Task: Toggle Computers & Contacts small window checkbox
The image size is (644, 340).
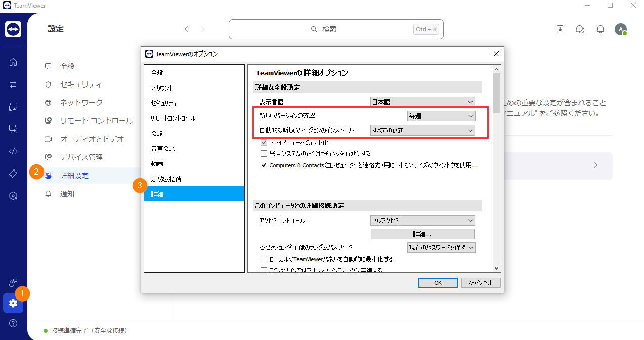Action: (264, 165)
